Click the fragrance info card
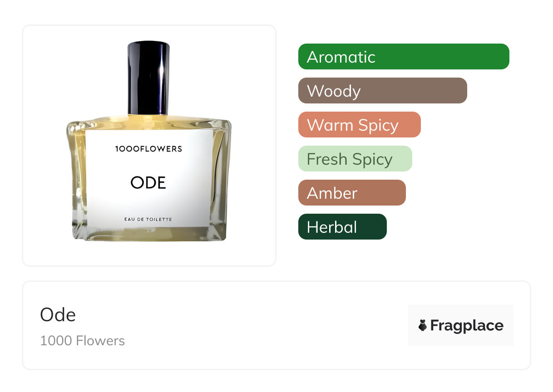The width and height of the screenshot is (553, 392). (276, 325)
